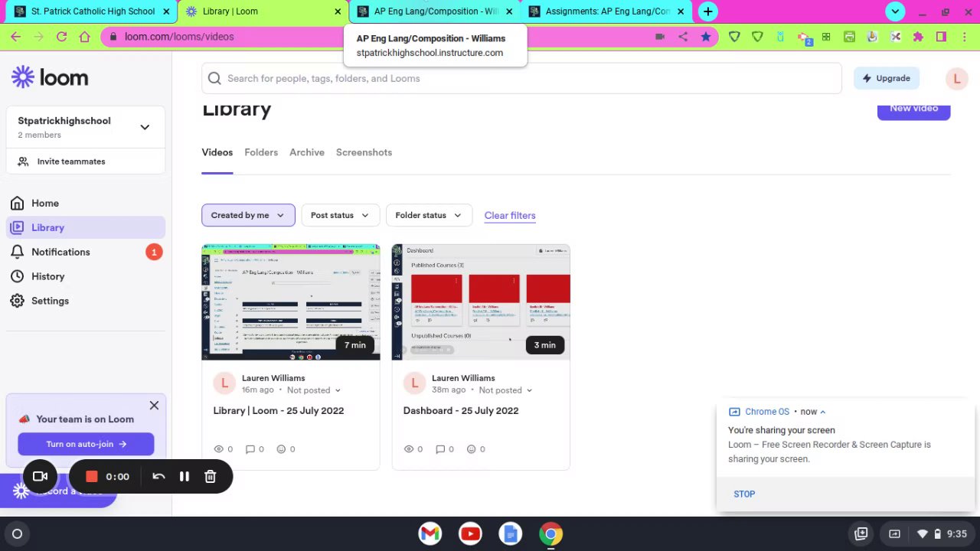Toggle the browser side panel
Image resolution: width=980 pixels, height=551 pixels.
(x=941, y=37)
